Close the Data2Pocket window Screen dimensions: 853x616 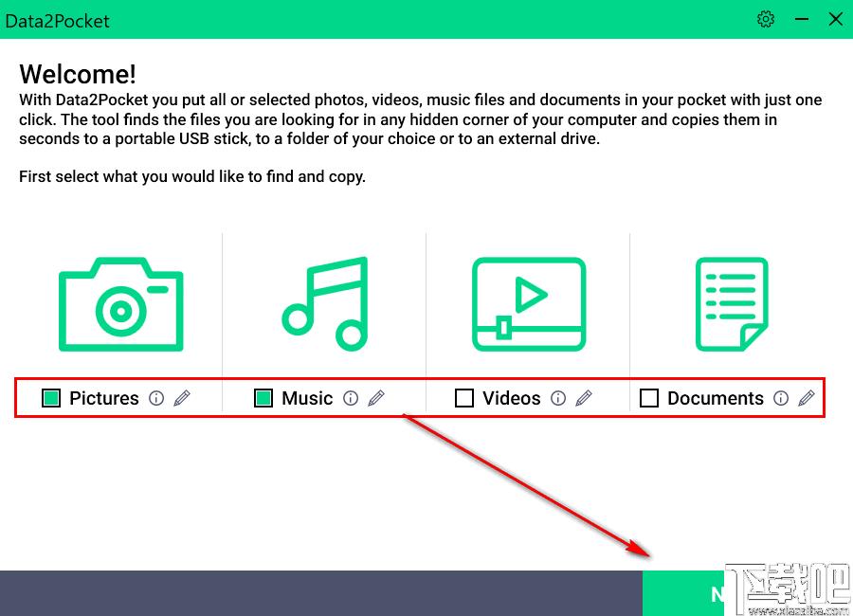836,20
